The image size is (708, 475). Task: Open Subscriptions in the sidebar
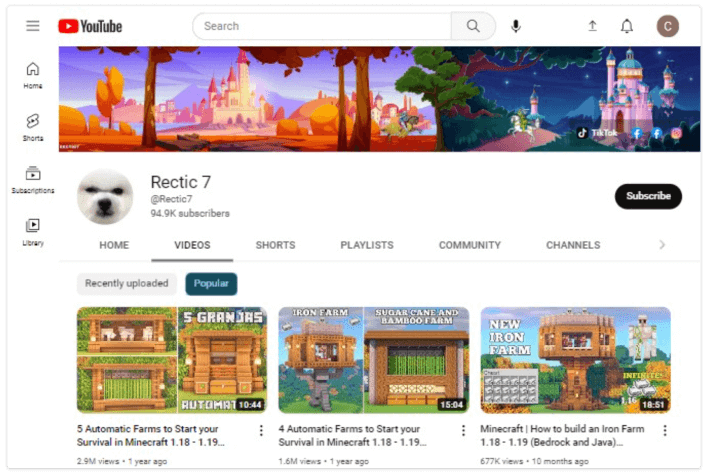pos(33,180)
